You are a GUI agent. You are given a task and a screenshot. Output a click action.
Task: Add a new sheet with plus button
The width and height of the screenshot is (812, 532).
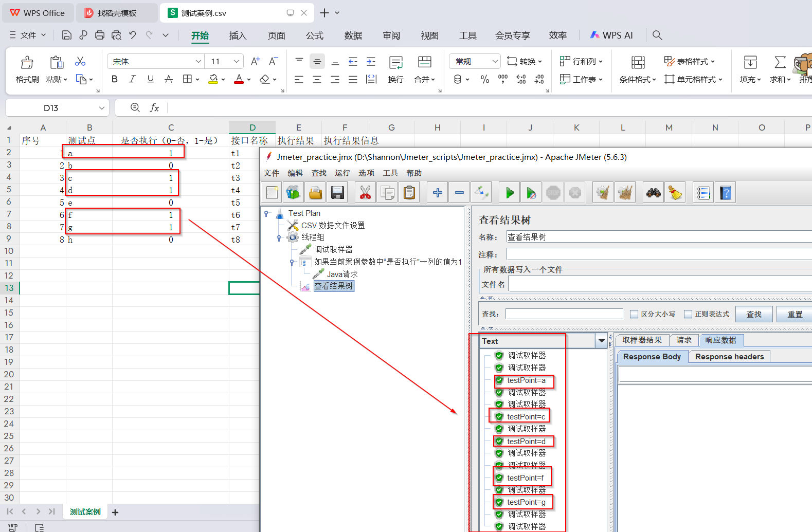click(115, 512)
